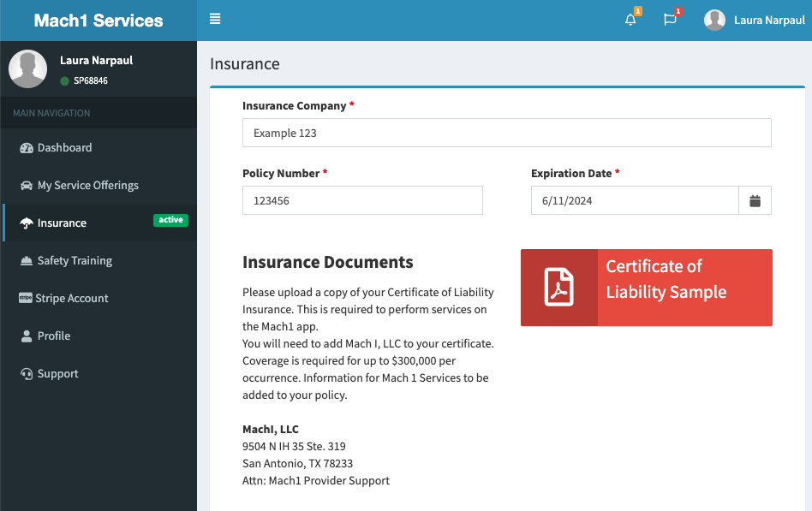Click the green online status dot

tap(65, 80)
